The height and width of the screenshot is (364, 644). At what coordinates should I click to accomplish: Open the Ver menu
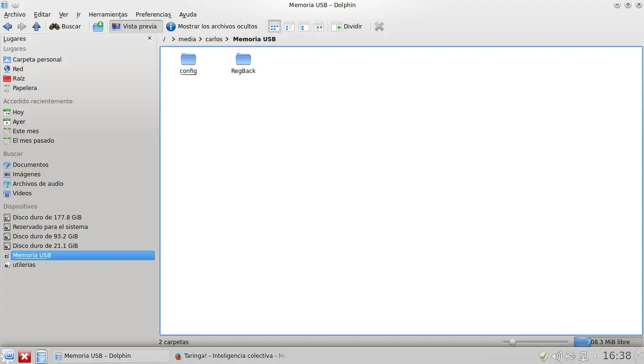coord(63,15)
